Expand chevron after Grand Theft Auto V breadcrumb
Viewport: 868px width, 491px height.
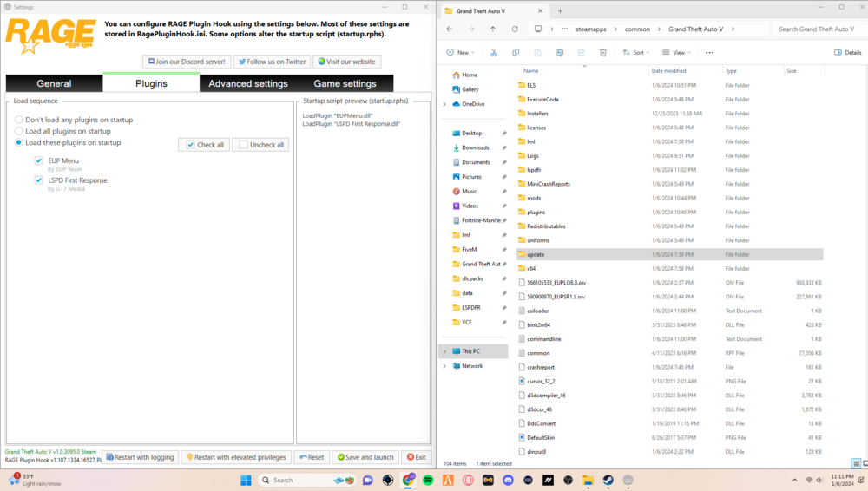[x=733, y=29]
